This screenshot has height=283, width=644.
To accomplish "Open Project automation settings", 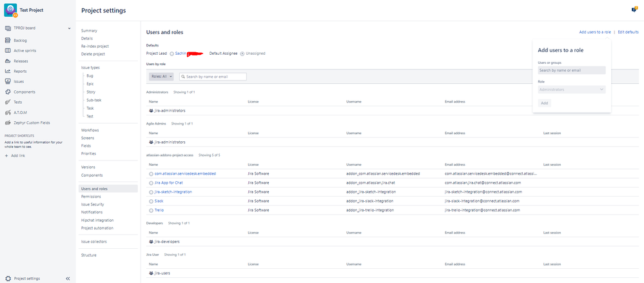I will pyautogui.click(x=97, y=228).
